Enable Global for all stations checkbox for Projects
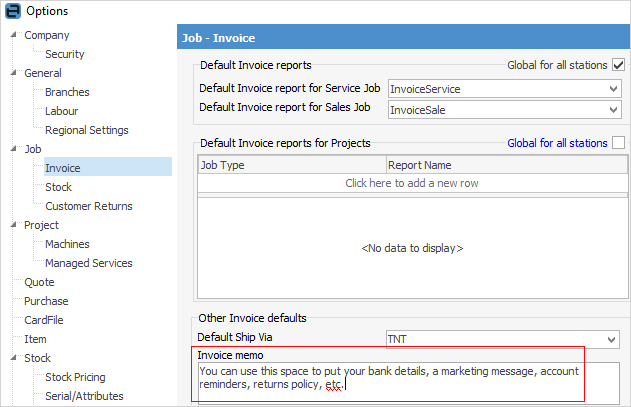Image resolution: width=631 pixels, height=407 pixels. [x=618, y=143]
